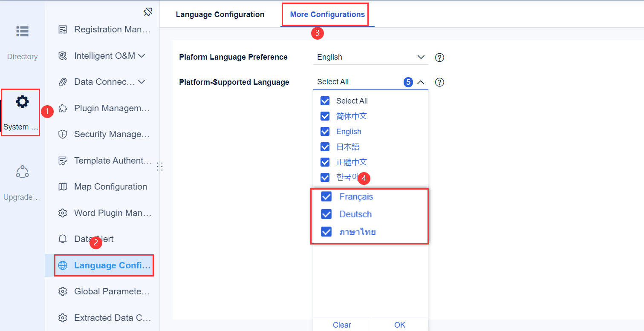The image size is (644, 331).
Task: Select the Plugin Management menu icon
Action: 64,108
